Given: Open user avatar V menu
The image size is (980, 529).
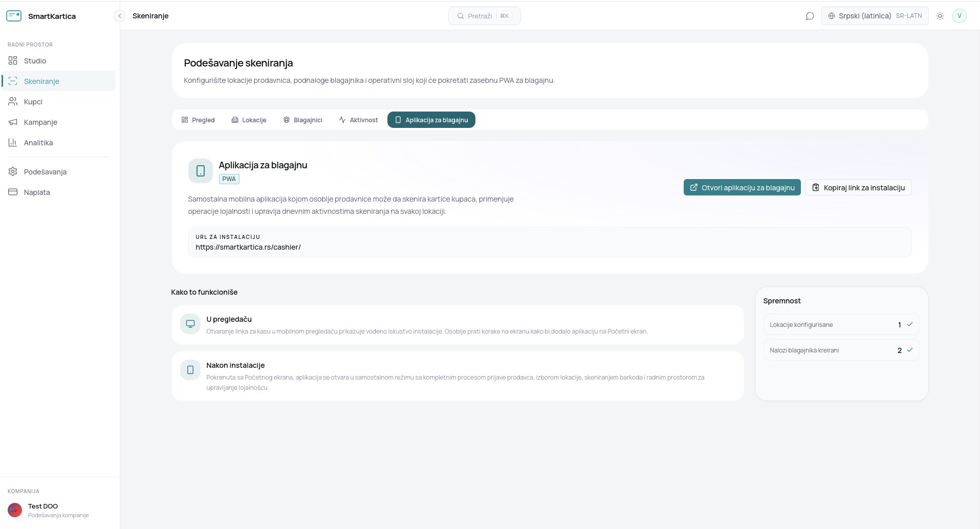Looking at the screenshot, I should pos(960,16).
